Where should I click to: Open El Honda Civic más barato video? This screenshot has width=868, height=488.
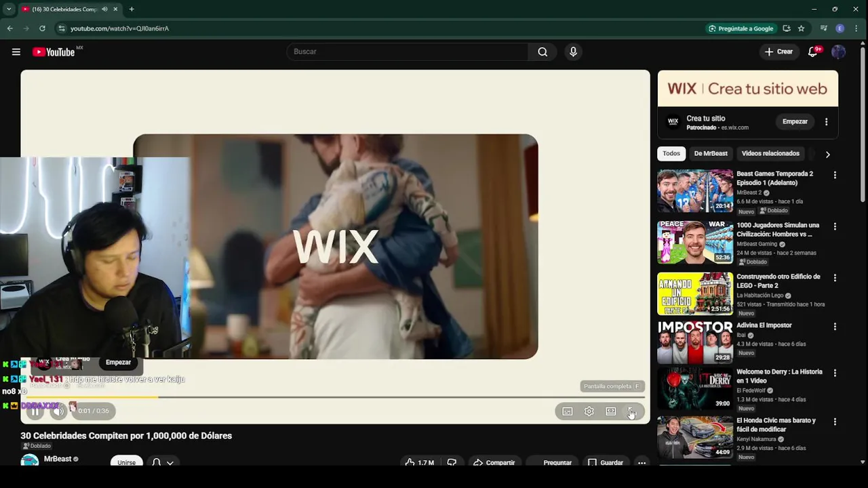[695, 438]
